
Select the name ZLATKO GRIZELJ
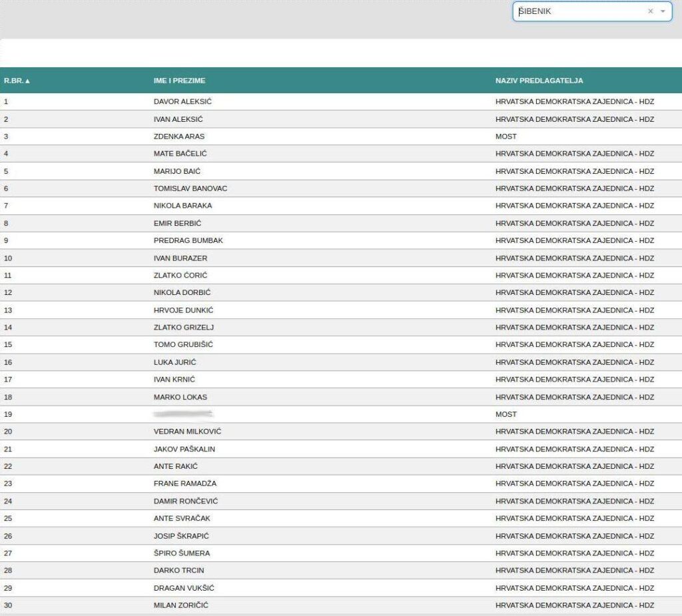[x=184, y=327]
